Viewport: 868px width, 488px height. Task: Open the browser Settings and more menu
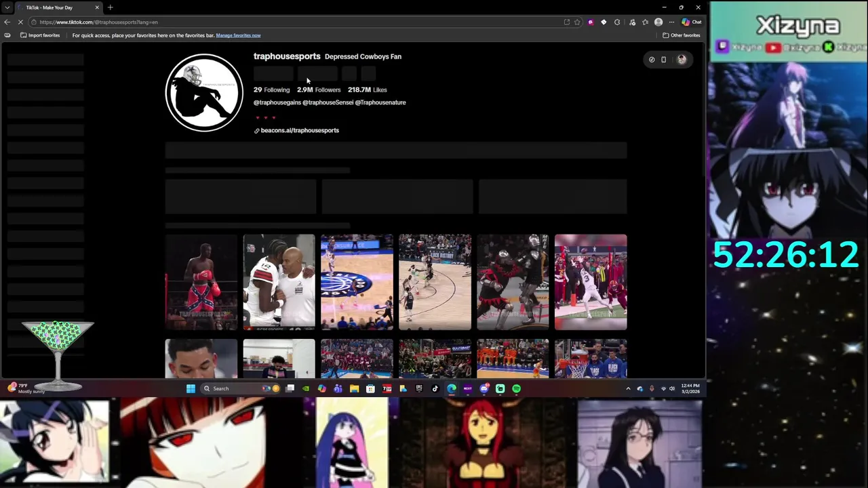[672, 22]
